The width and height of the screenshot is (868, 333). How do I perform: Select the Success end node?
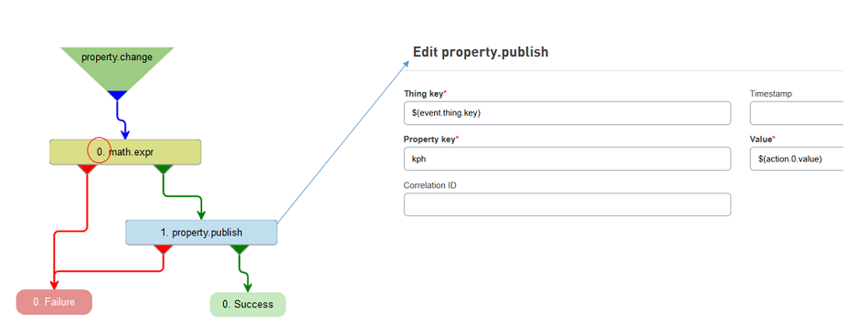click(248, 304)
